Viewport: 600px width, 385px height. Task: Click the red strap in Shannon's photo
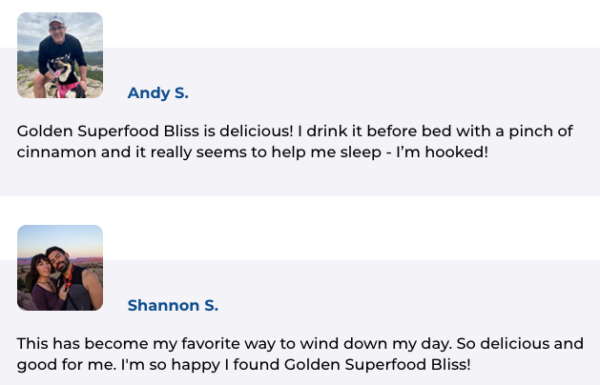[x=69, y=279]
